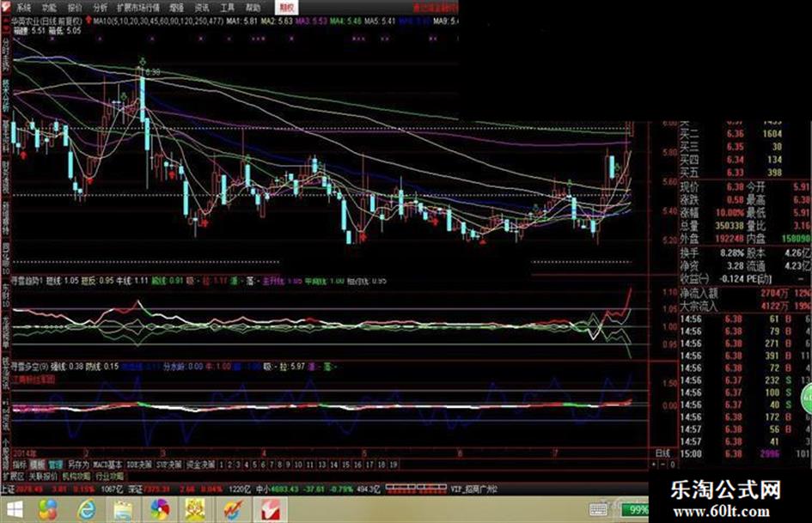Select template number 1

(222, 465)
